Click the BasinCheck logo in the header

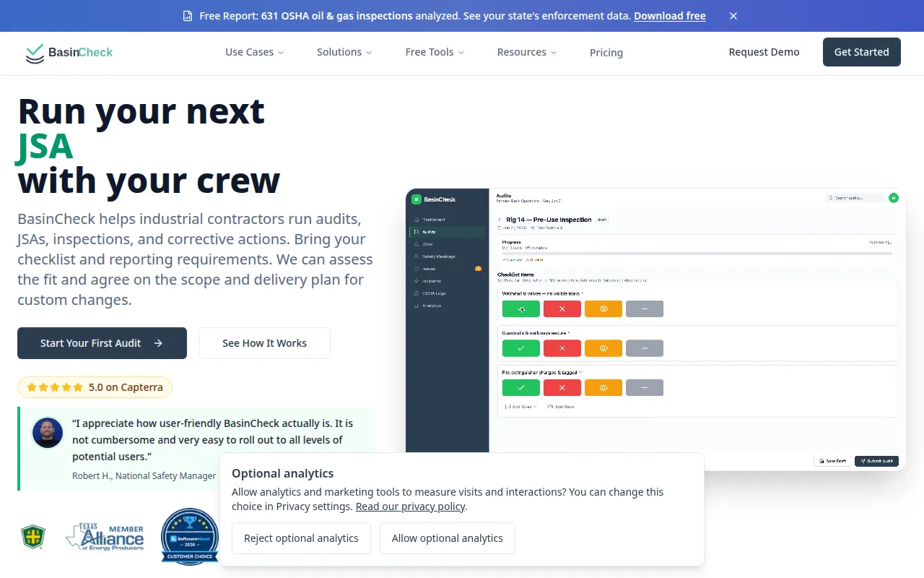coord(69,52)
